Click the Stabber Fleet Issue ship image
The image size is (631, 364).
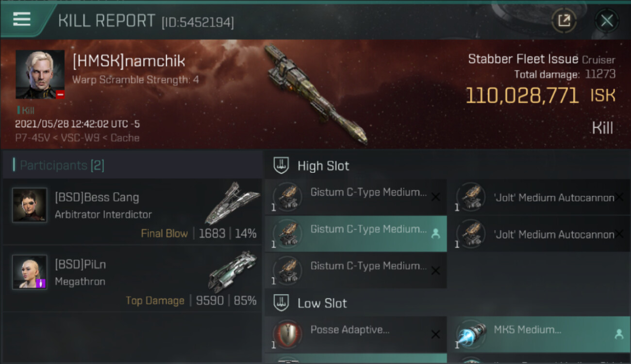pyautogui.click(x=315, y=95)
